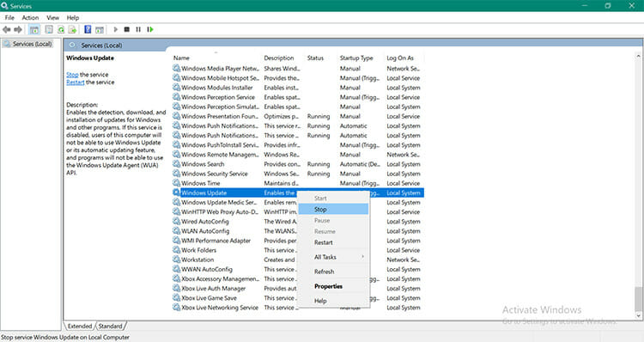The width and height of the screenshot is (644, 342).
Task: Select the Windows Update Medic Service row
Action: [x=298, y=202]
